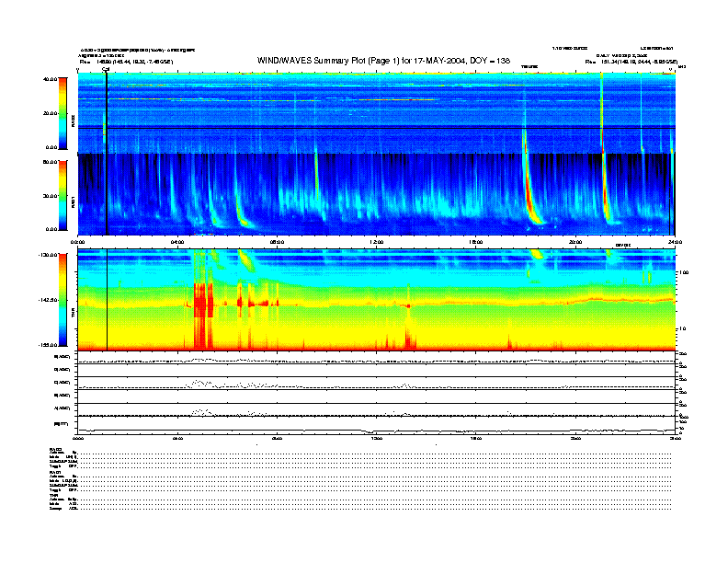Click the 16:00 time axis label
728x563 pixels.
pos(476,243)
